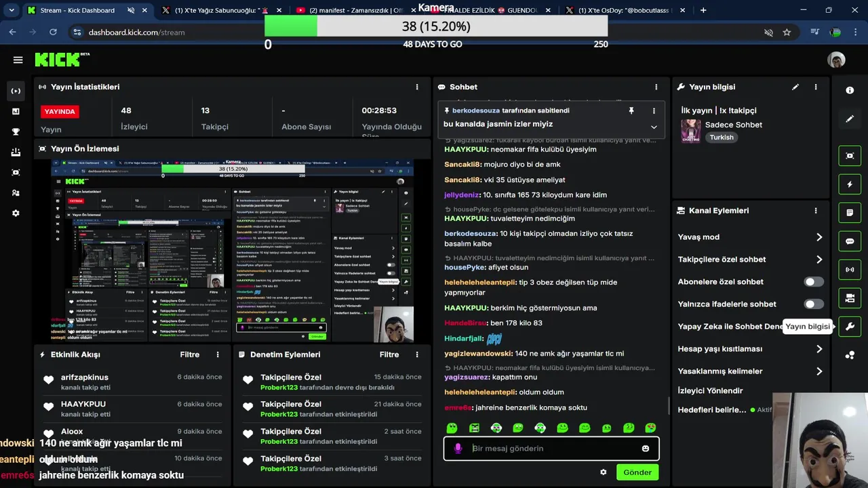Toggle Yalnızca ifadelerle sohbet switch

[x=814, y=304]
